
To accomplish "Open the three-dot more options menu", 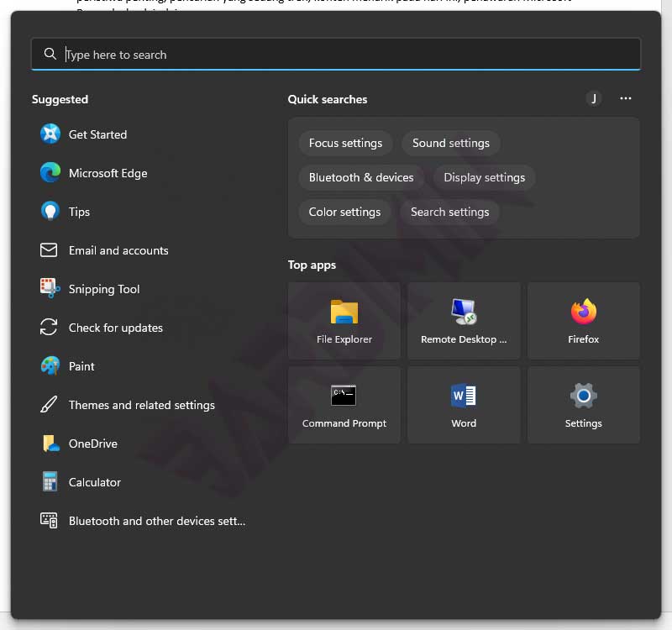I will (x=625, y=98).
